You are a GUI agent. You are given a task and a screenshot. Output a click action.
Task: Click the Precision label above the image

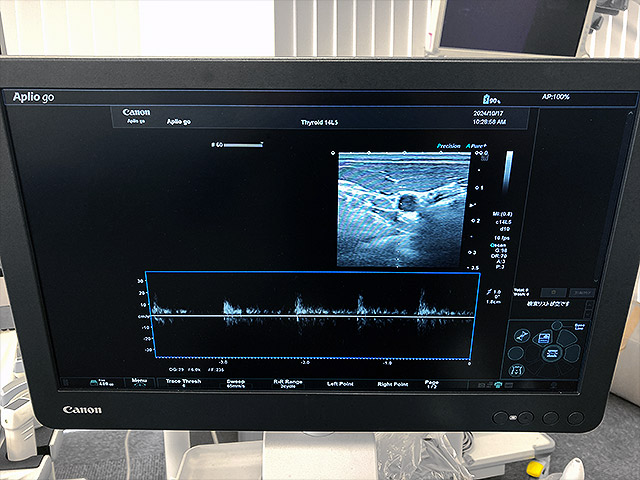tap(448, 146)
